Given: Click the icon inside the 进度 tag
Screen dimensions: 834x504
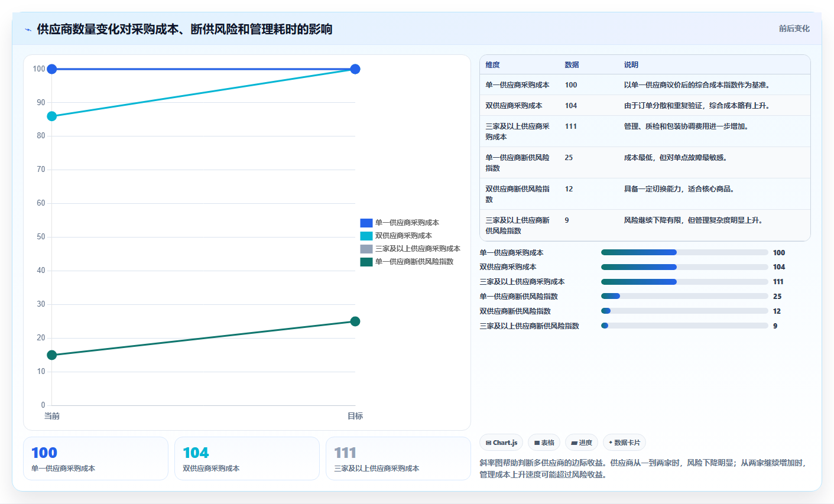Looking at the screenshot, I should (x=574, y=443).
